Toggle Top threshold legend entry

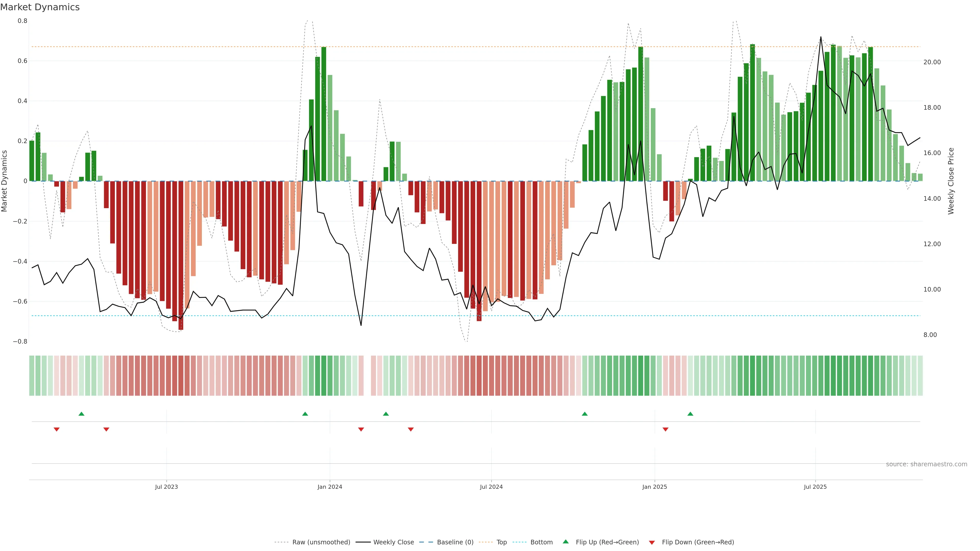click(x=501, y=542)
